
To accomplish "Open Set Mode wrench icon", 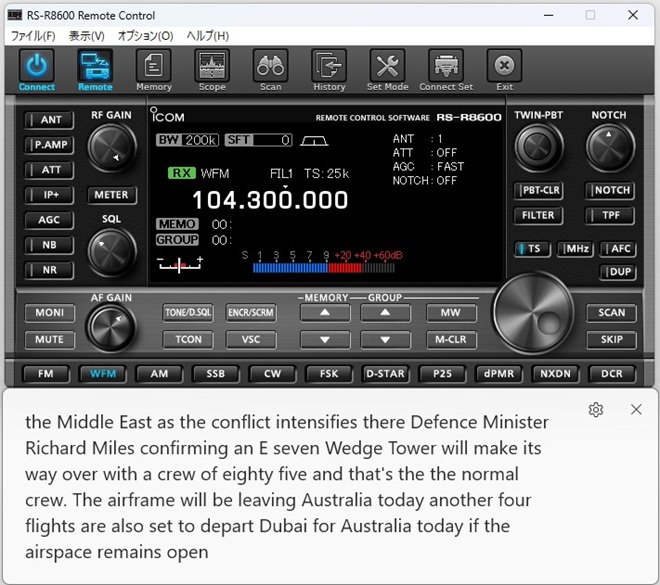I will [387, 66].
